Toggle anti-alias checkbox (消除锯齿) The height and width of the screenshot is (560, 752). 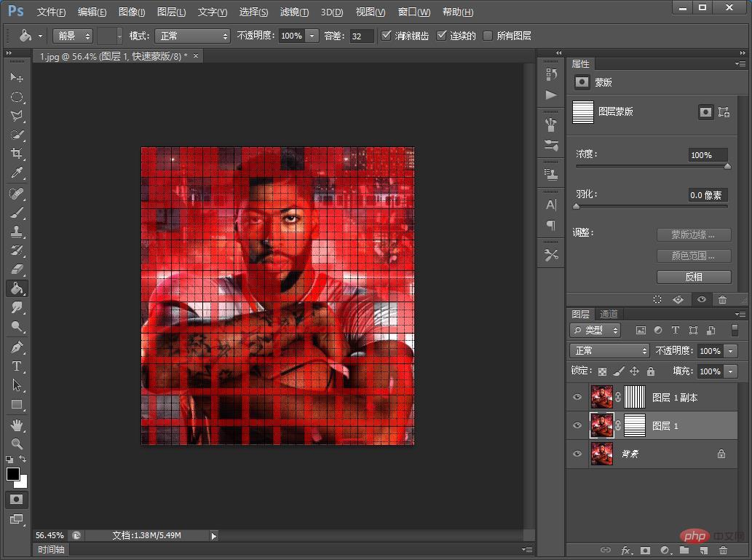[386, 36]
